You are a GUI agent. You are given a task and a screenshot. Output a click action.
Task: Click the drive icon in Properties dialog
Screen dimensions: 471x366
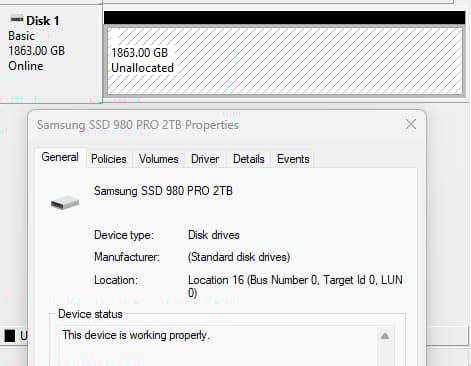[65, 202]
